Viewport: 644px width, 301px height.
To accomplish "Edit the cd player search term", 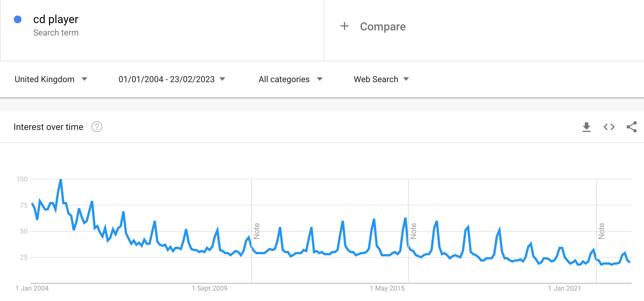I will pos(56,19).
